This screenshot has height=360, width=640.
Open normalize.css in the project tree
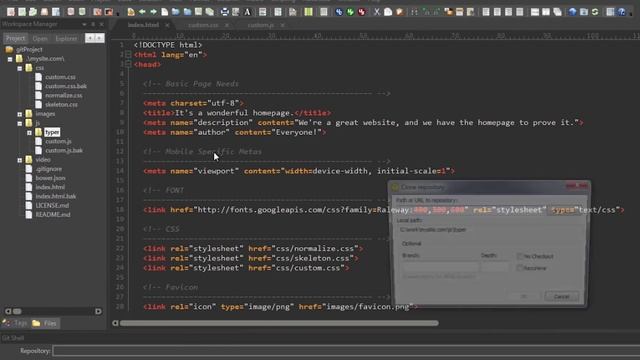point(63,95)
